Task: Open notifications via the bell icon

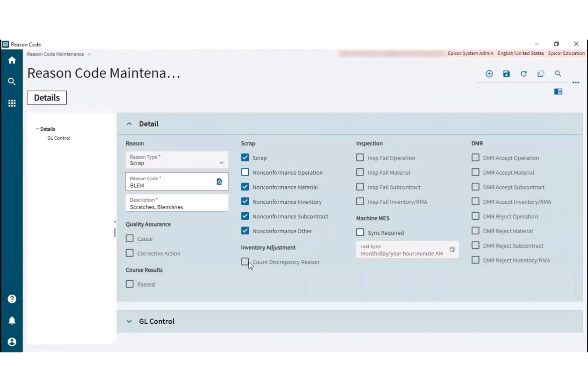Action: point(12,320)
